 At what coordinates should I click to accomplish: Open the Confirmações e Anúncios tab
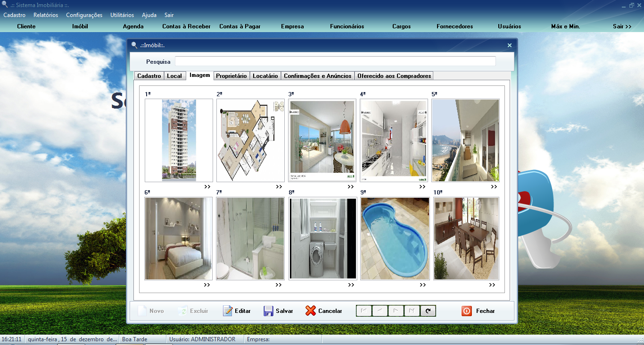coord(317,76)
